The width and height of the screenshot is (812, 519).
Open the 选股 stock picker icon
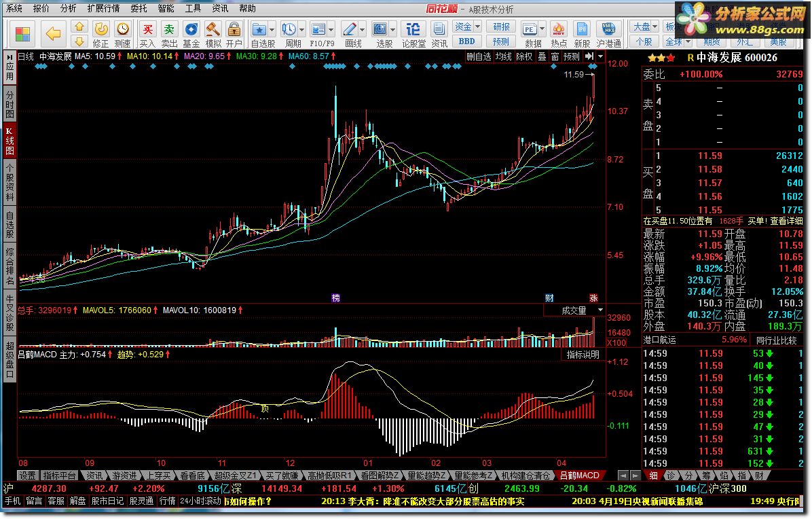click(380, 29)
